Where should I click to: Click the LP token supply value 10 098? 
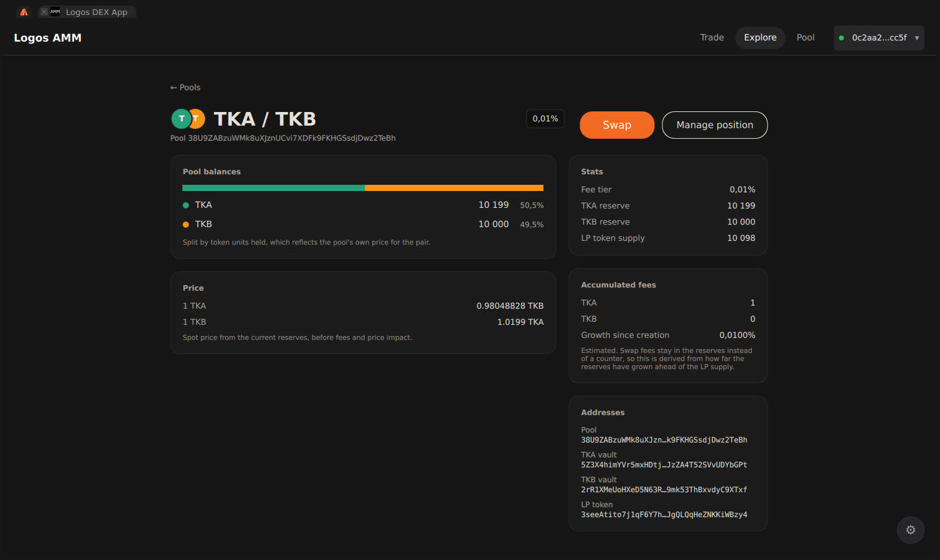coord(741,238)
